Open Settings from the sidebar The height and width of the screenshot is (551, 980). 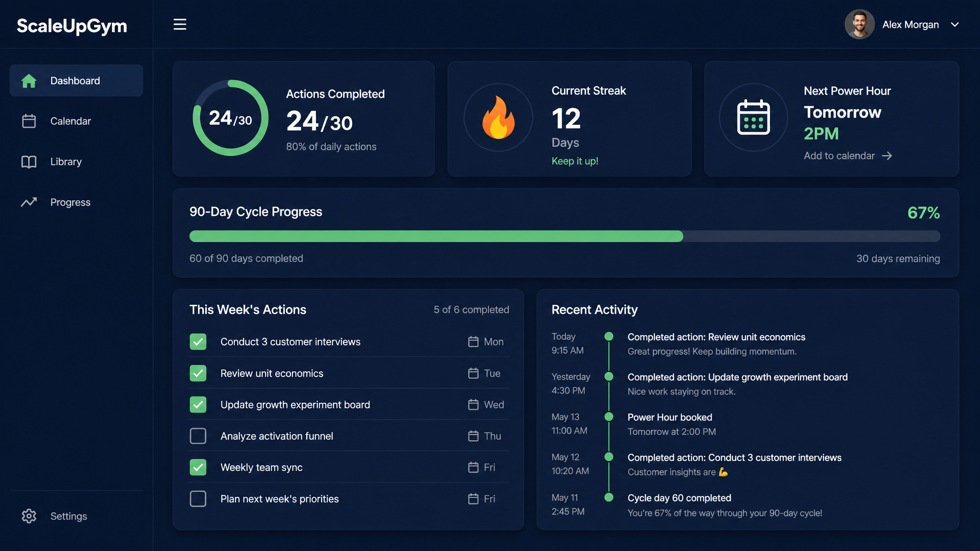[x=76, y=516]
